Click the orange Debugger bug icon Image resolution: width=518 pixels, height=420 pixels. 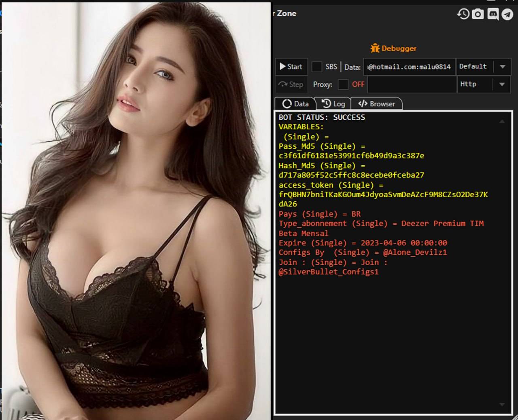coord(375,48)
